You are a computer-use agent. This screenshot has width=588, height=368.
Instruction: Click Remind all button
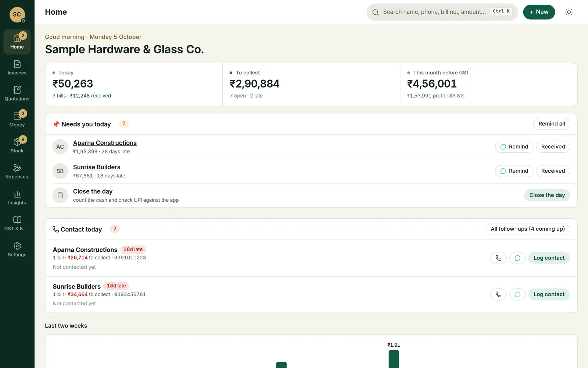(x=551, y=124)
